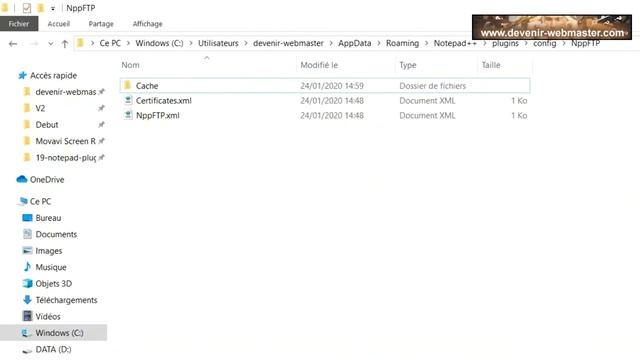Screen dimensions: 640x360
Task: Go back with the left arrow button
Action: pyautogui.click(x=13, y=43)
